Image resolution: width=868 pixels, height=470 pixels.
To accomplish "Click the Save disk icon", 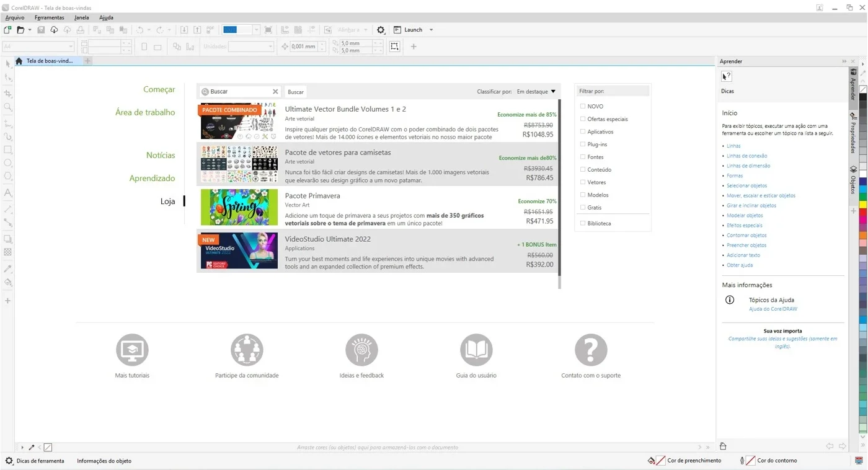I will click(41, 30).
